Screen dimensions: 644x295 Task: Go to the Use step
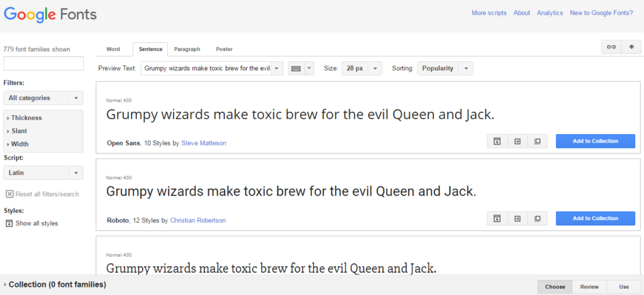click(x=624, y=287)
